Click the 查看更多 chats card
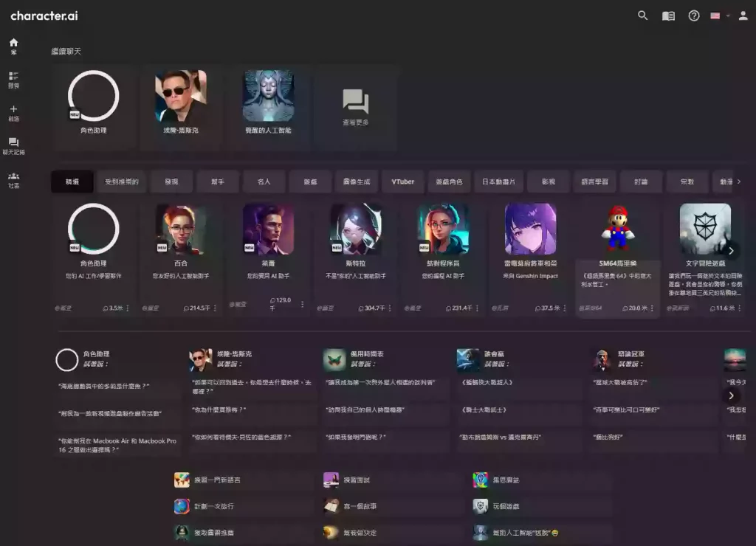Viewport: 756px width, 546px height. click(x=355, y=108)
